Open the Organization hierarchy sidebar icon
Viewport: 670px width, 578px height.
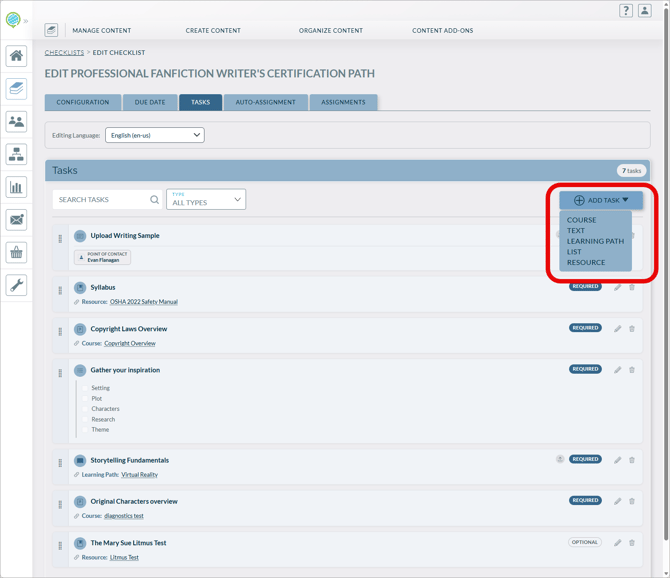[16, 154]
